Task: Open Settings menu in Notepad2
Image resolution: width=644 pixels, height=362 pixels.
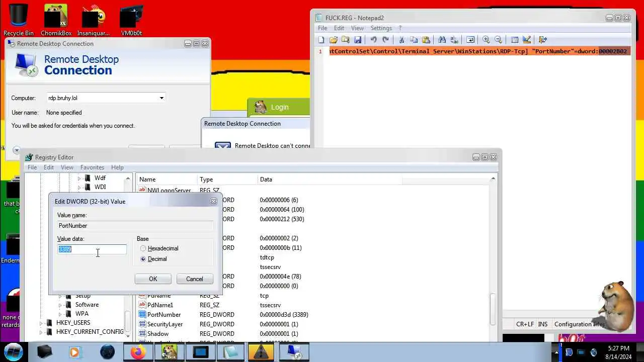Action: coord(381,28)
